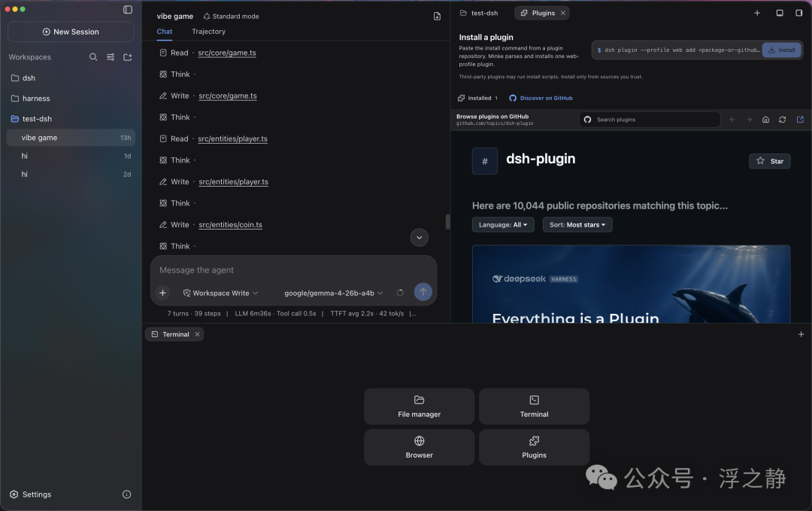The image size is (812, 511).
Task: Open the plugin page in external browser
Action: pyautogui.click(x=800, y=120)
